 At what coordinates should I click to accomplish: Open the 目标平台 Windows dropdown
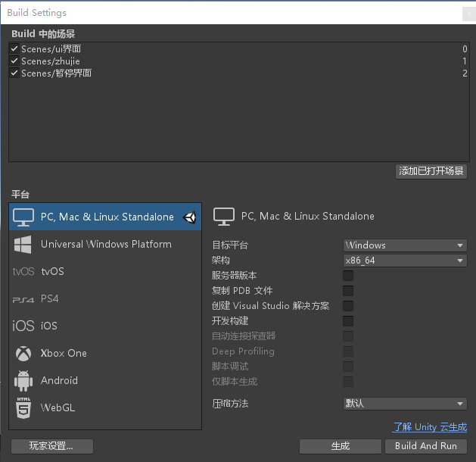405,245
